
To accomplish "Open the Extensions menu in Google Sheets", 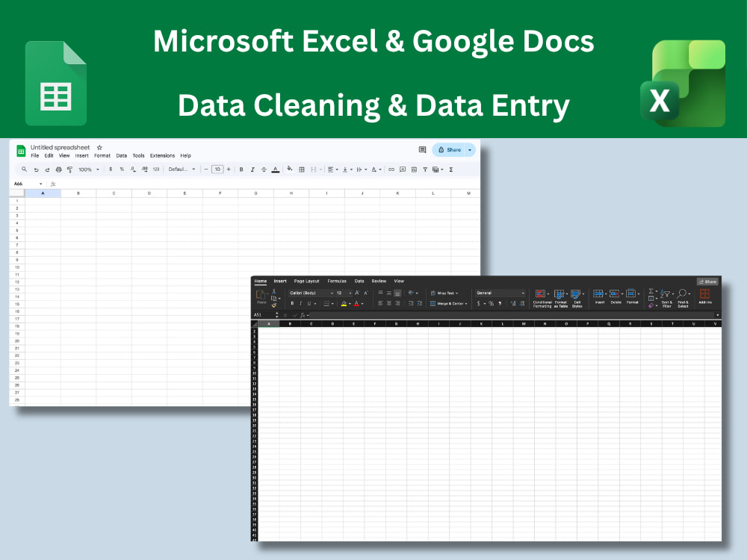I will [162, 156].
